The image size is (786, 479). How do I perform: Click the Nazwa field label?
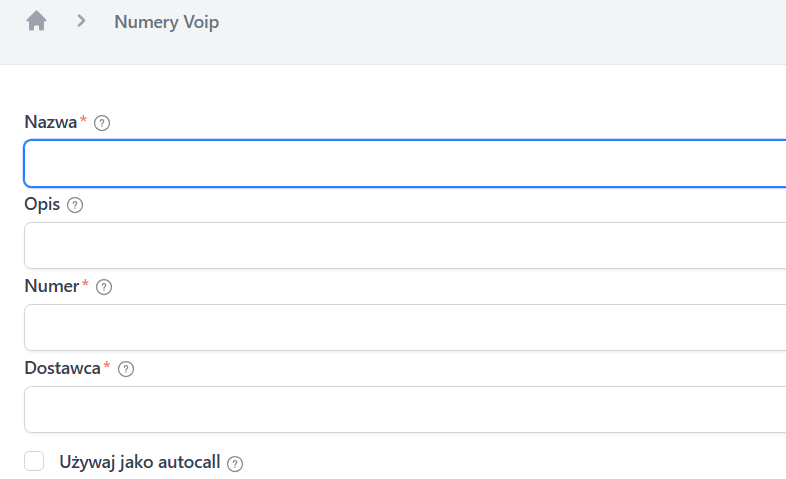(50, 122)
